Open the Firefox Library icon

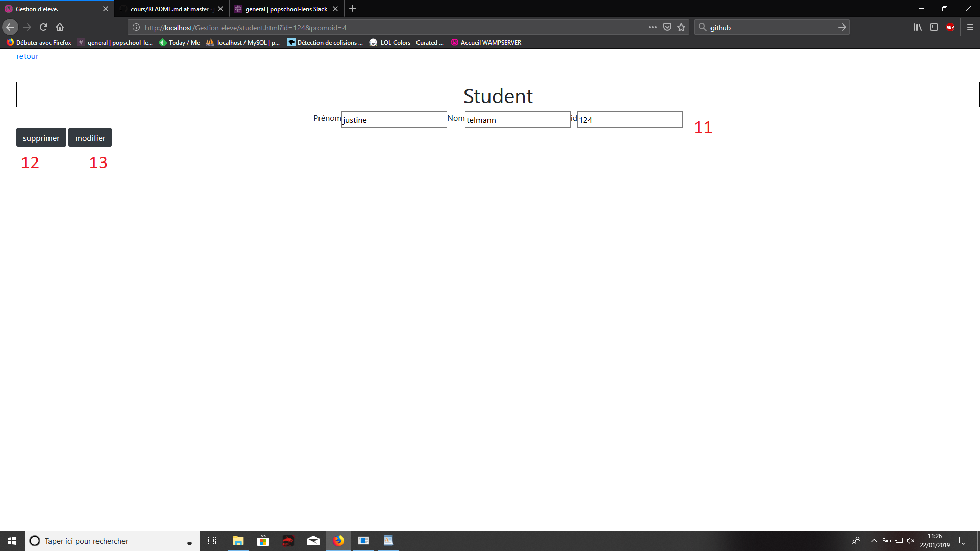click(x=918, y=28)
